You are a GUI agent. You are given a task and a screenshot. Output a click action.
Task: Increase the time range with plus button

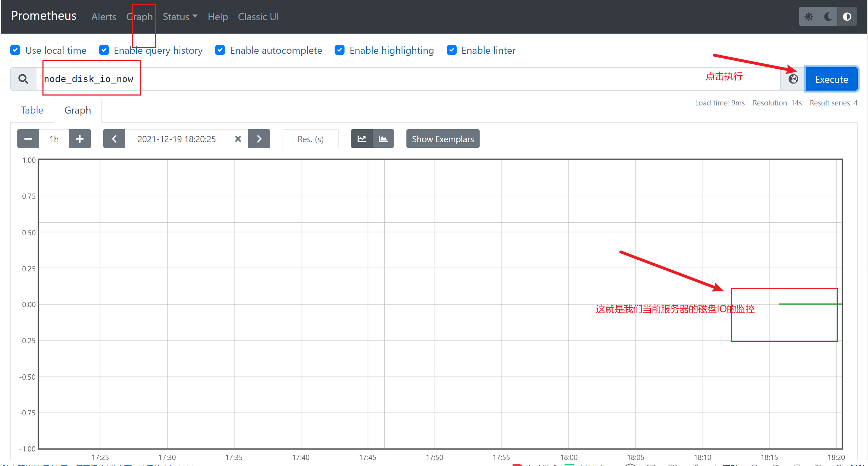click(x=80, y=139)
